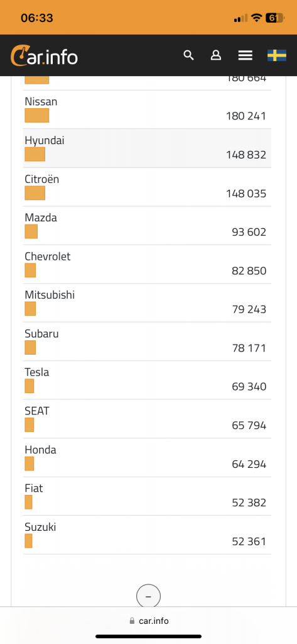This screenshot has height=644, width=297.
Task: Tap the Swedish flag language icon
Action: (x=277, y=55)
